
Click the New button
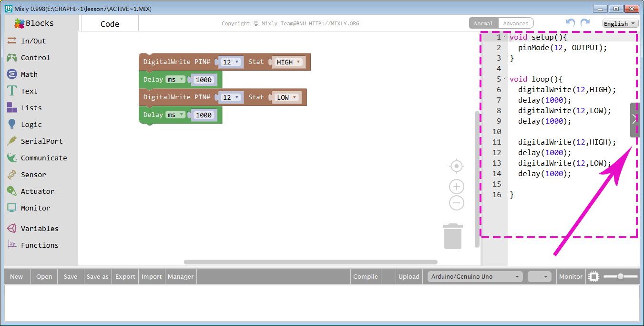[17, 277]
